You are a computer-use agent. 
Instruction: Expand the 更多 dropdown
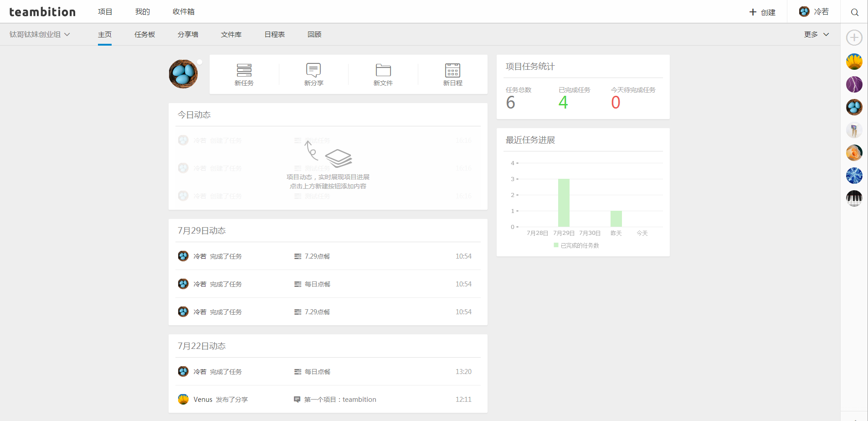(817, 34)
